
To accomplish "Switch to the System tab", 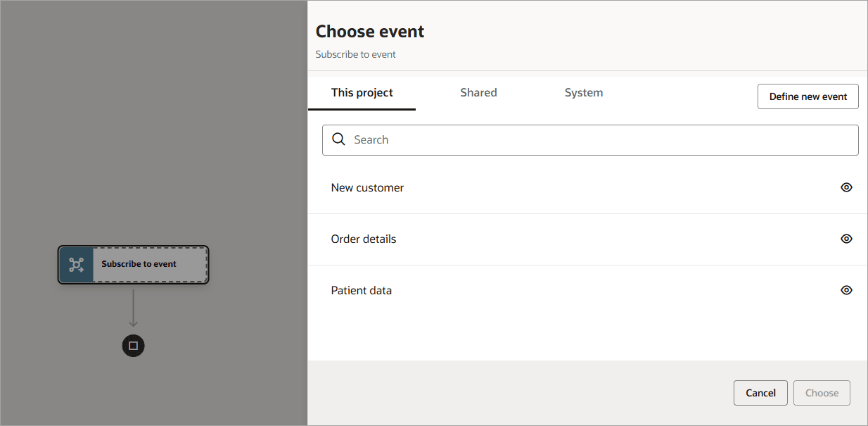I will tap(583, 93).
